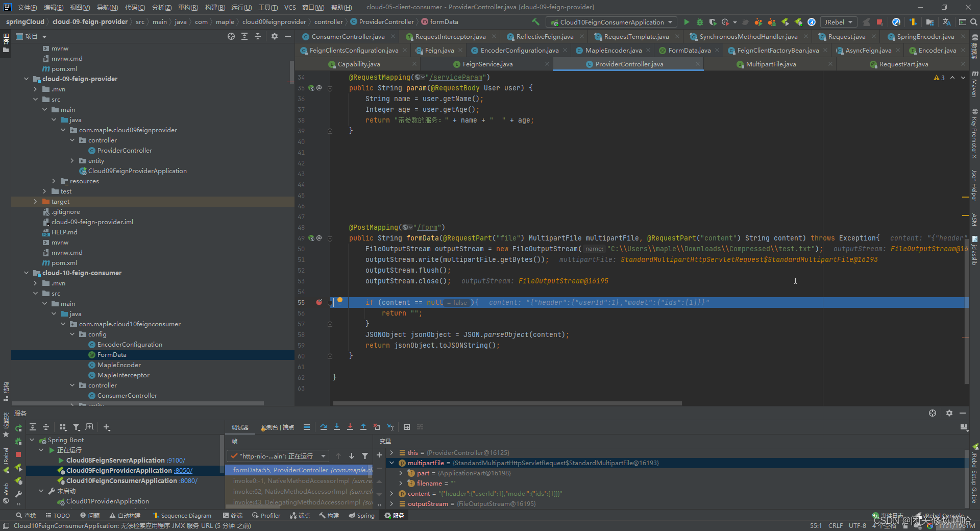Click the Build project hammer icon
The width and height of the screenshot is (980, 531).
point(535,22)
